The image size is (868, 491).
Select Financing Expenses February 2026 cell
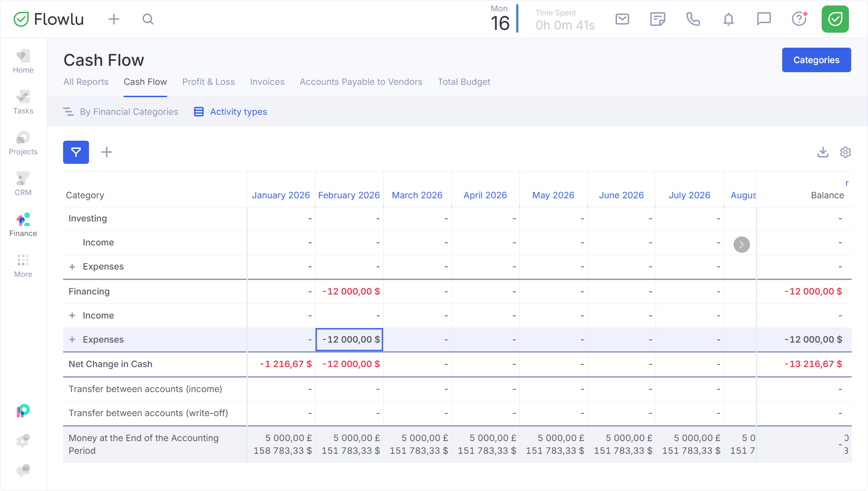click(349, 340)
